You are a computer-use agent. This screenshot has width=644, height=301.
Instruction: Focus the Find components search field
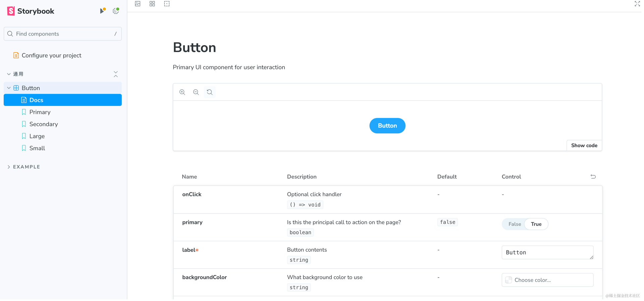(x=63, y=34)
